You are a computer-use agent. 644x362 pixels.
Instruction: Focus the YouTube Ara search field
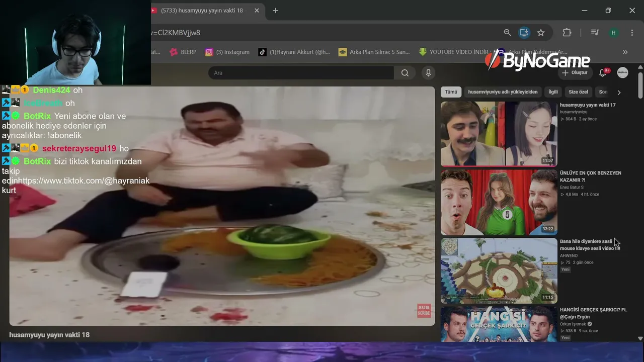(301, 73)
